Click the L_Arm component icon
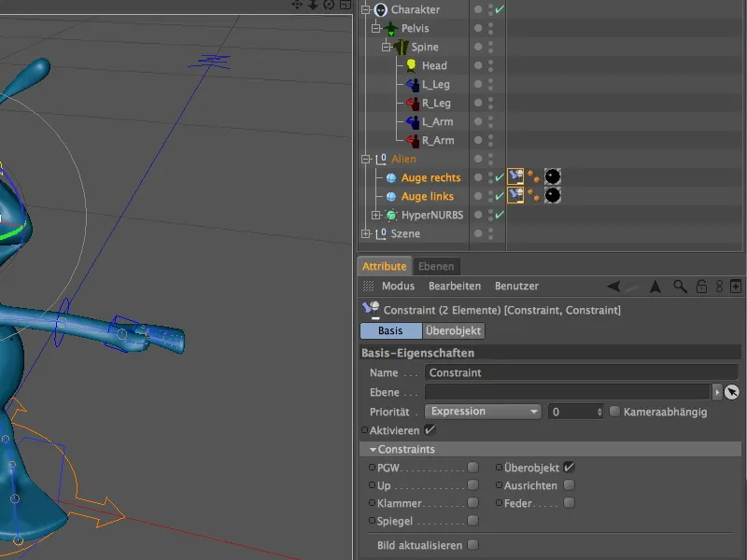747x560 pixels. click(412, 122)
